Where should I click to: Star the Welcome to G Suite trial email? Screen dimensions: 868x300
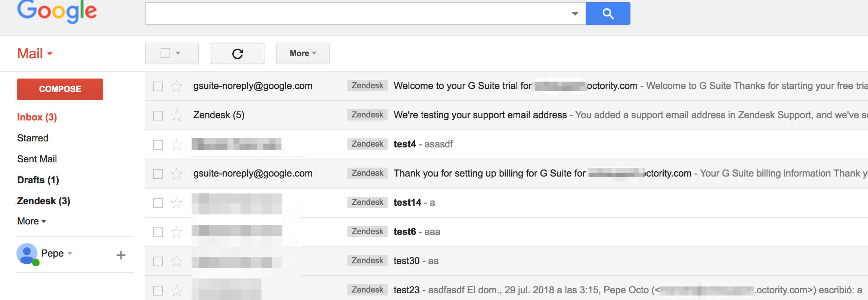(177, 86)
